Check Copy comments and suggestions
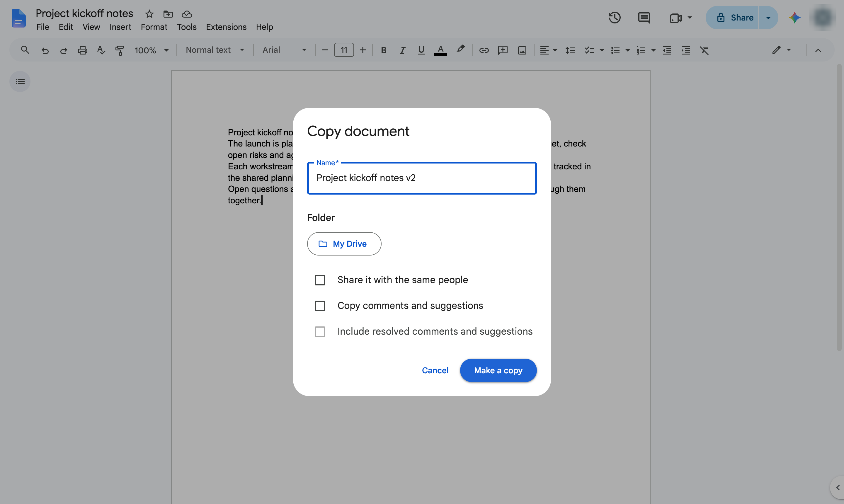Viewport: 844px width, 504px height. pos(320,306)
